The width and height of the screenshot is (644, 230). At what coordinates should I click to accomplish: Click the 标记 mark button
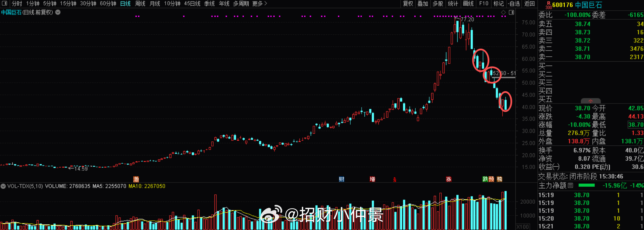[499, 4]
